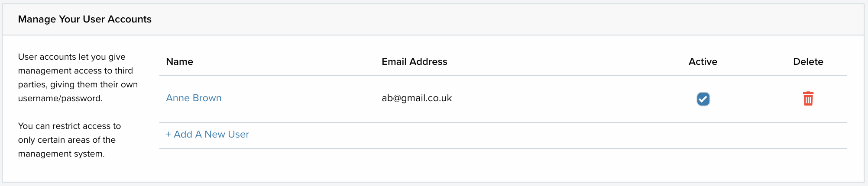
Task: Click the Email Address column header
Action: pyautogui.click(x=414, y=62)
